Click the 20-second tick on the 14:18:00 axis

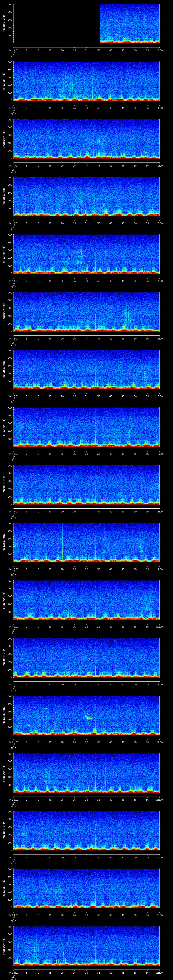point(62,569)
